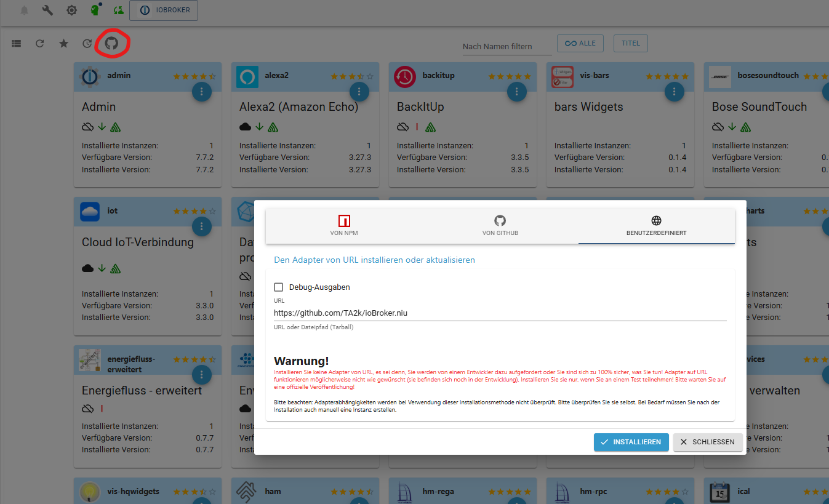Select the BENUTZERDEFINIERT tab
The image size is (829, 504).
(657, 226)
